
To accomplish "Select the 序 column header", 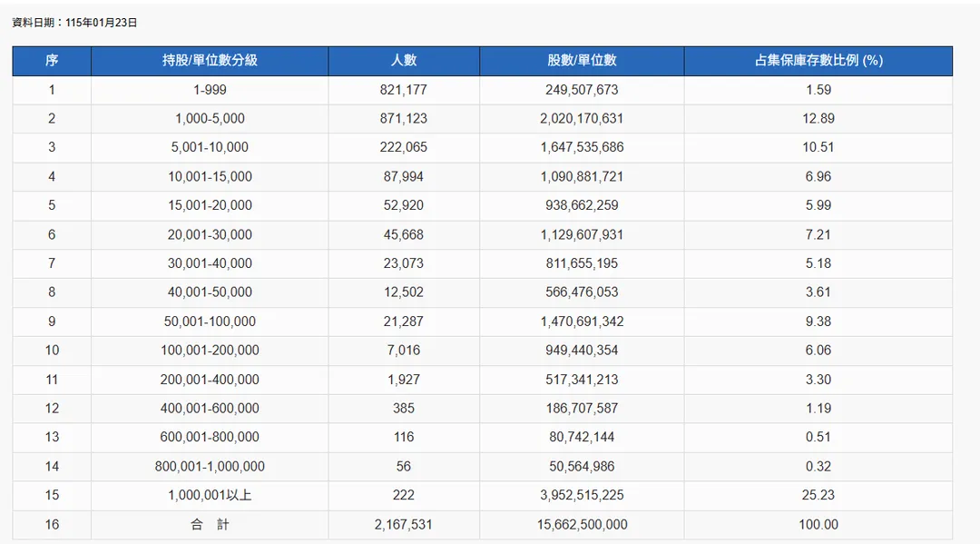I will coord(52,61).
